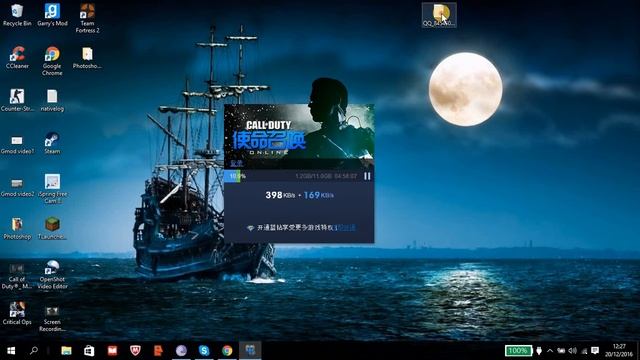Select the TLauncher Minecraft desktop icon
The width and height of the screenshot is (640, 360).
52,228
